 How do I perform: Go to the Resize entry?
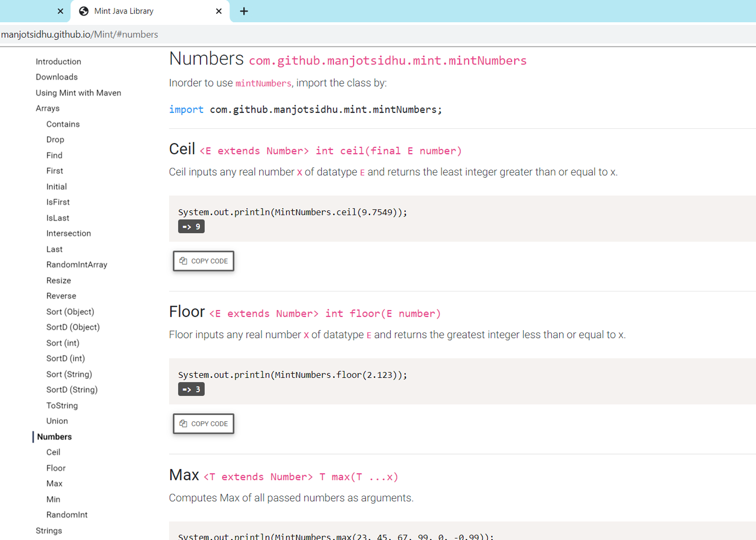point(59,281)
